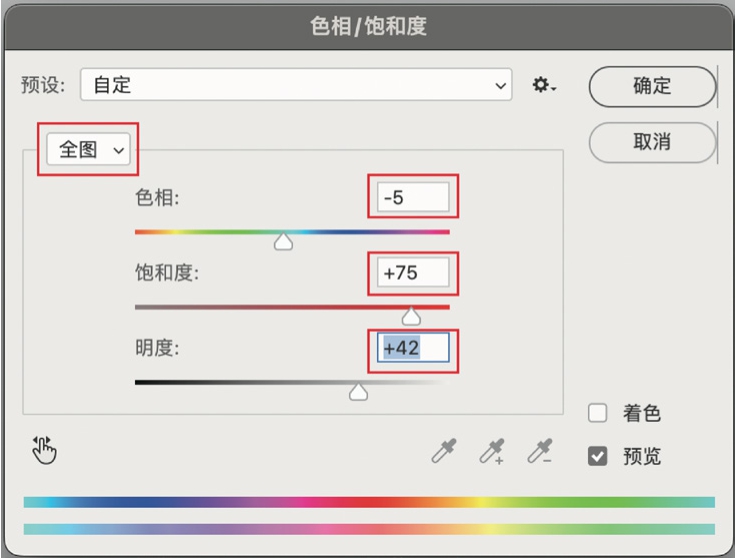The height and width of the screenshot is (558, 736).
Task: Click the top color spectrum bar
Action: (x=368, y=502)
